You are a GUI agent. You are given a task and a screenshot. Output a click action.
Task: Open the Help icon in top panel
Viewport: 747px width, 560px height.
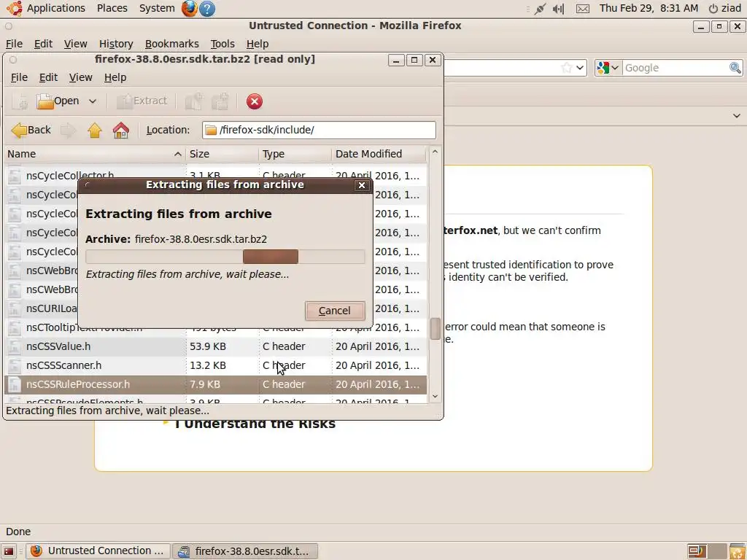click(x=206, y=9)
